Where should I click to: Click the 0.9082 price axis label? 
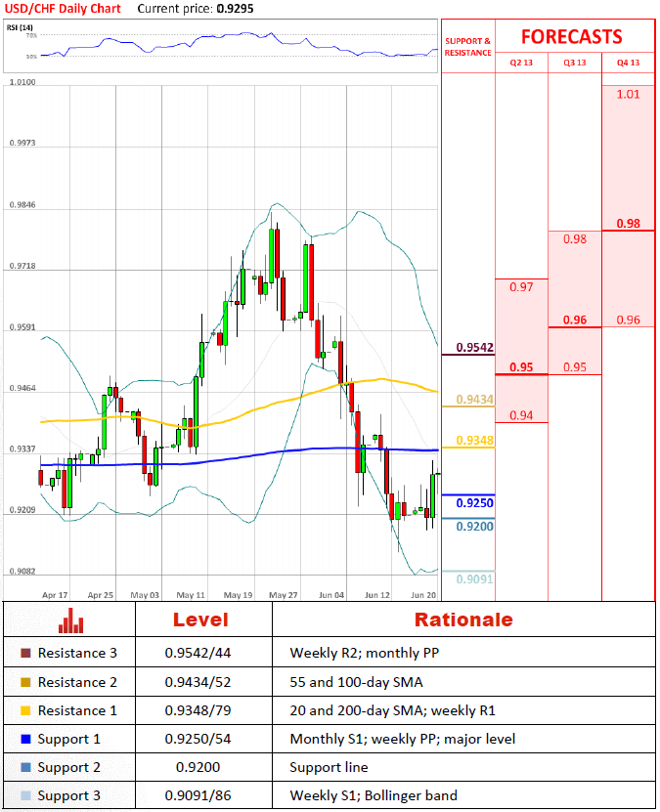click(22, 572)
